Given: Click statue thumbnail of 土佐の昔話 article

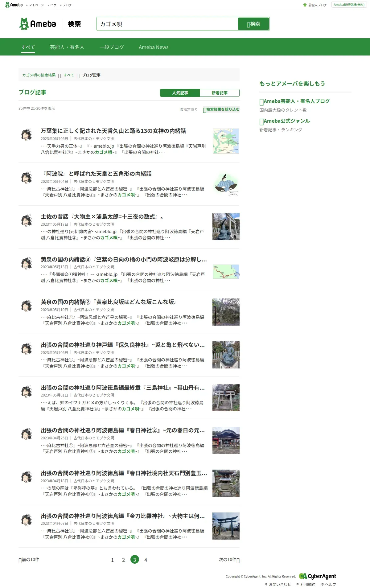Looking at the screenshot, I should point(226,227).
